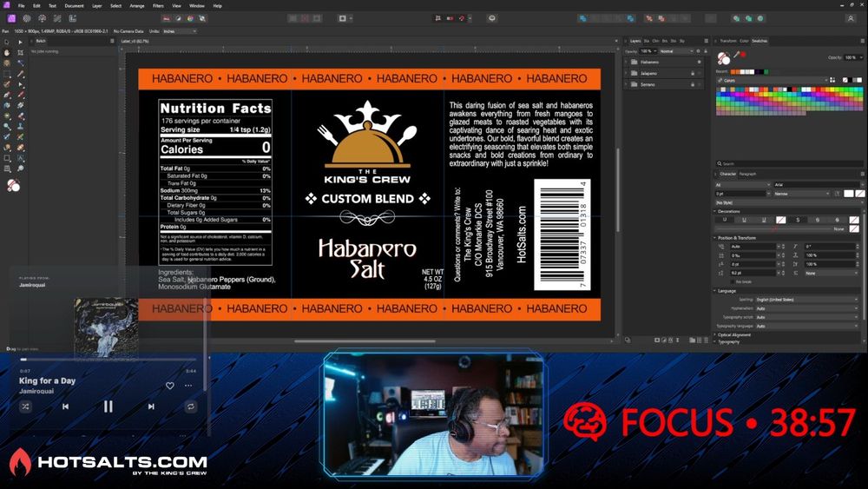Image resolution: width=868 pixels, height=489 pixels.
Task: Switch to the Color tab
Action: [x=744, y=41]
